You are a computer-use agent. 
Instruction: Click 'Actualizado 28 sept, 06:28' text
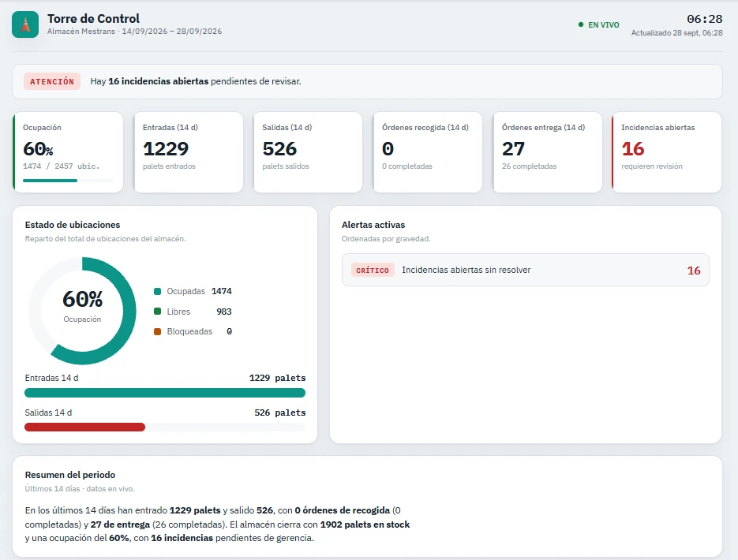(676, 33)
